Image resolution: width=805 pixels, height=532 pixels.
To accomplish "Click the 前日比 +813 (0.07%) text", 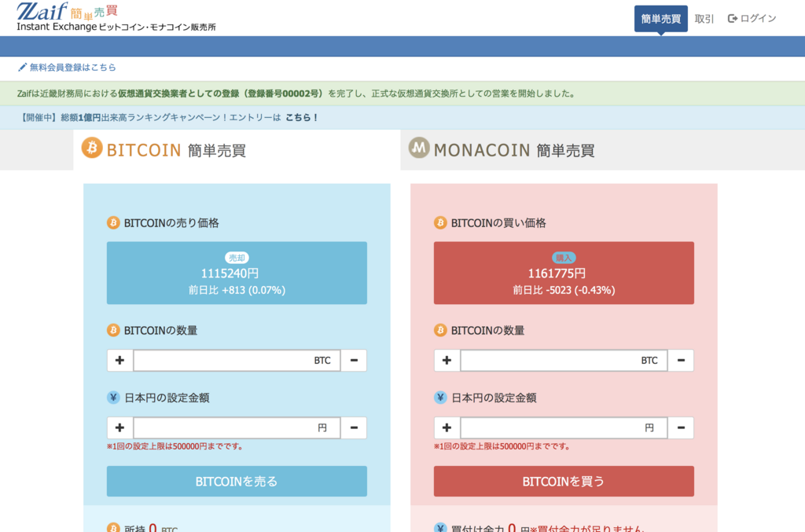I will 237,290.
